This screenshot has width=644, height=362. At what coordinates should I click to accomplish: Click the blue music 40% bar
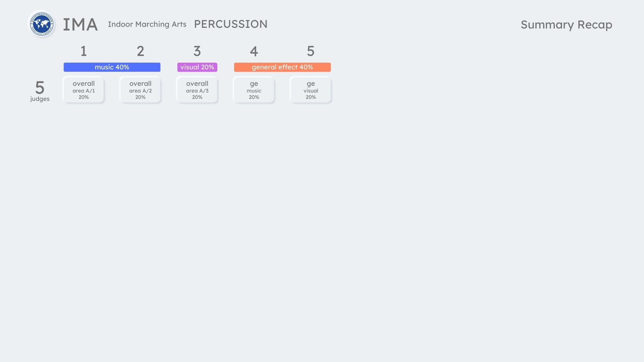click(112, 67)
